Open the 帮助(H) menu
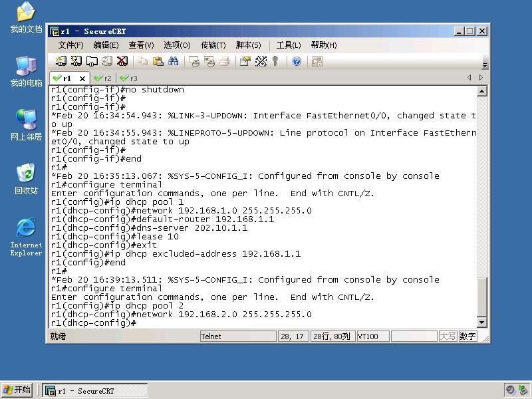 tap(324, 45)
